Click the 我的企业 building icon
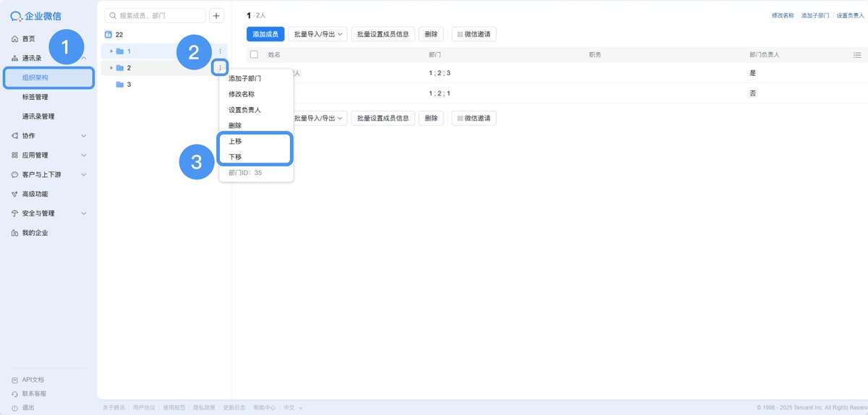 [15, 233]
